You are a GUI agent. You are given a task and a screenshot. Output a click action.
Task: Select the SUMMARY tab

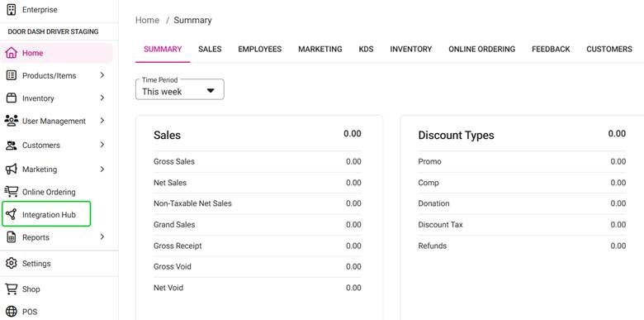tap(163, 50)
